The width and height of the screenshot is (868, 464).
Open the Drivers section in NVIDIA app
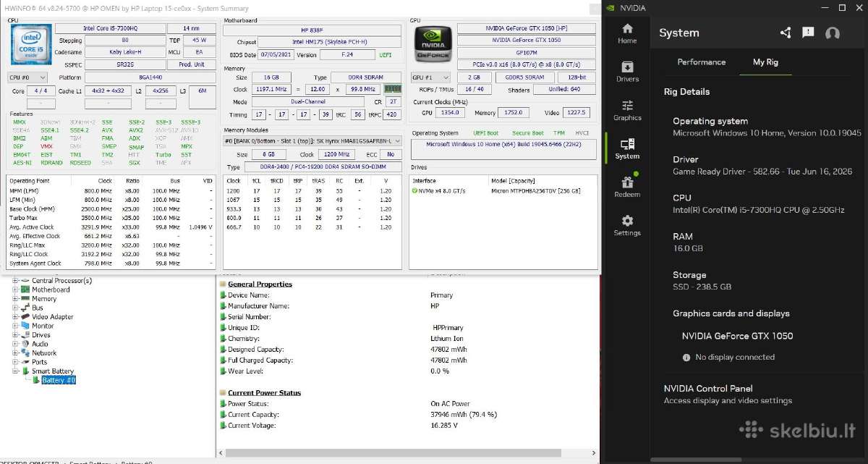627,72
